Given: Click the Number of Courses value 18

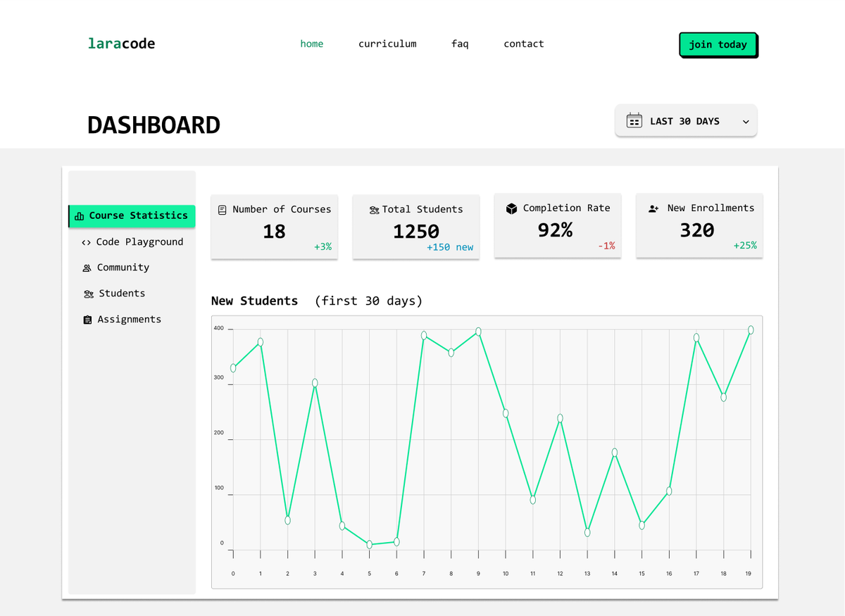Looking at the screenshot, I should [274, 232].
